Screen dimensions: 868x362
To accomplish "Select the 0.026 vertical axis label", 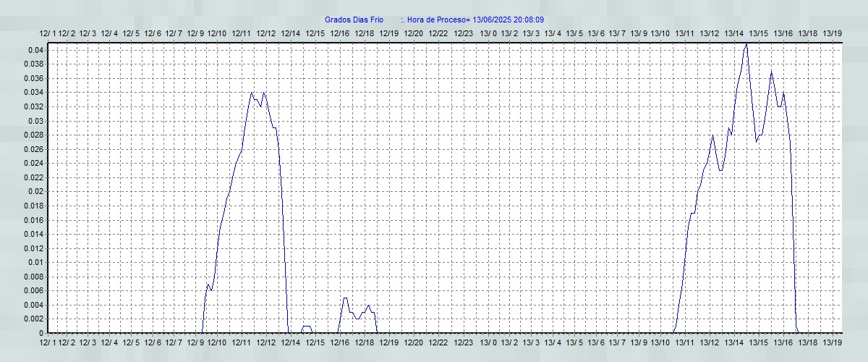I will [x=33, y=149].
